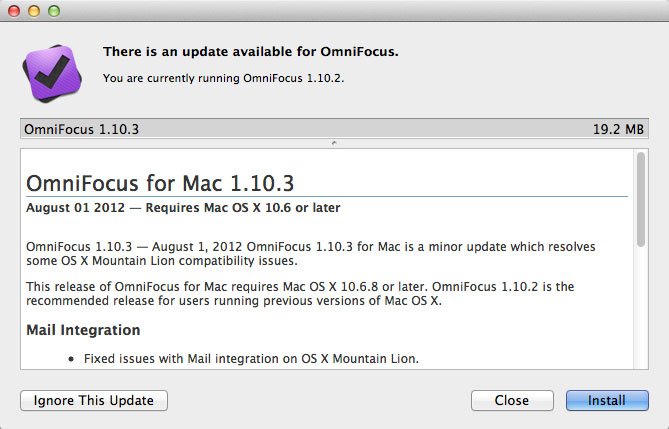
Task: Click the paragraph about requiring Mac OS X 10.6.8
Action: 300,293
